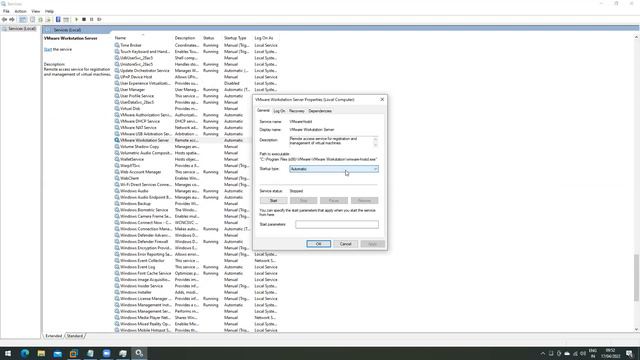Screen dimensions: 640x360
Task: Select the Volume Shadow Copy row
Action: 183,147
